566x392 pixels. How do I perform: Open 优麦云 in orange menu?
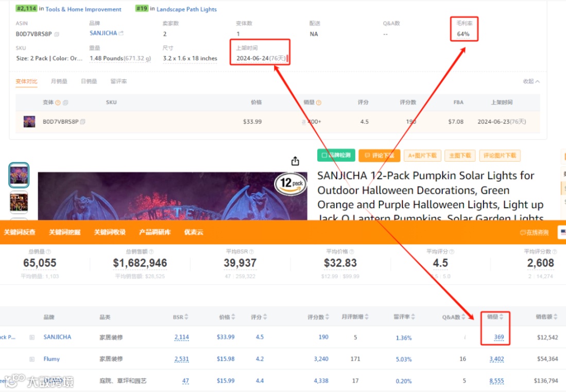[x=194, y=232]
